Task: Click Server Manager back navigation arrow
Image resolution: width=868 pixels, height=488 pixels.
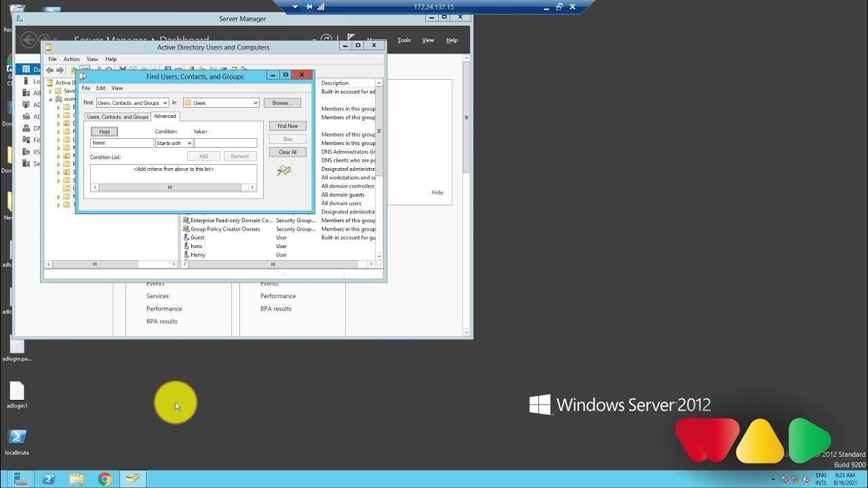Action: tap(28, 40)
